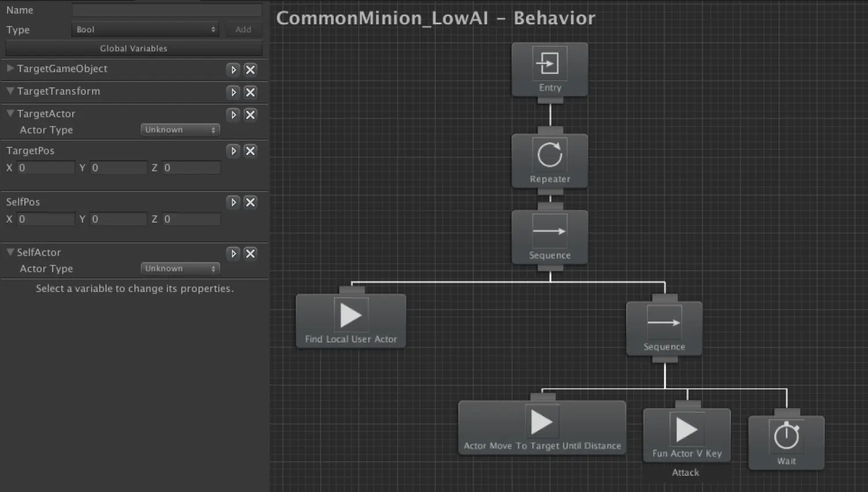Delete the TargetGameObject variable
This screenshot has width=868, height=492.
click(x=251, y=69)
